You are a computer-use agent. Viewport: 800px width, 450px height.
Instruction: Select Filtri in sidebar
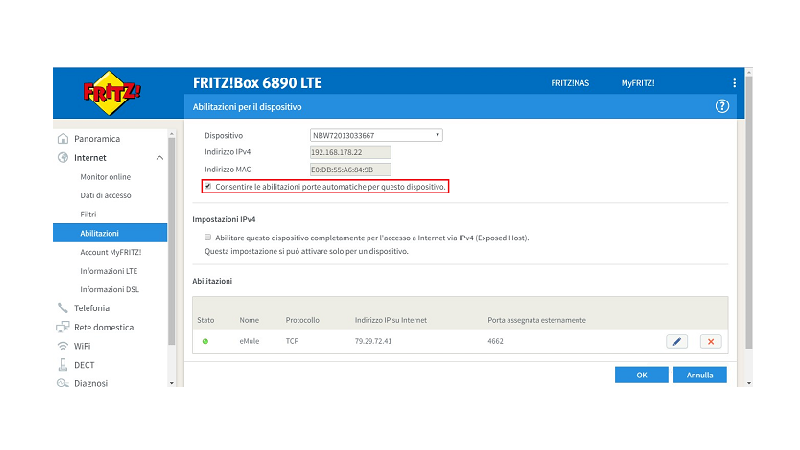tap(88, 214)
